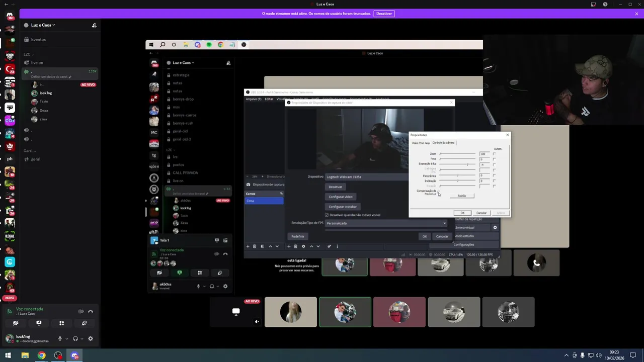Click Desativar in the streamer mode banner

tap(384, 14)
